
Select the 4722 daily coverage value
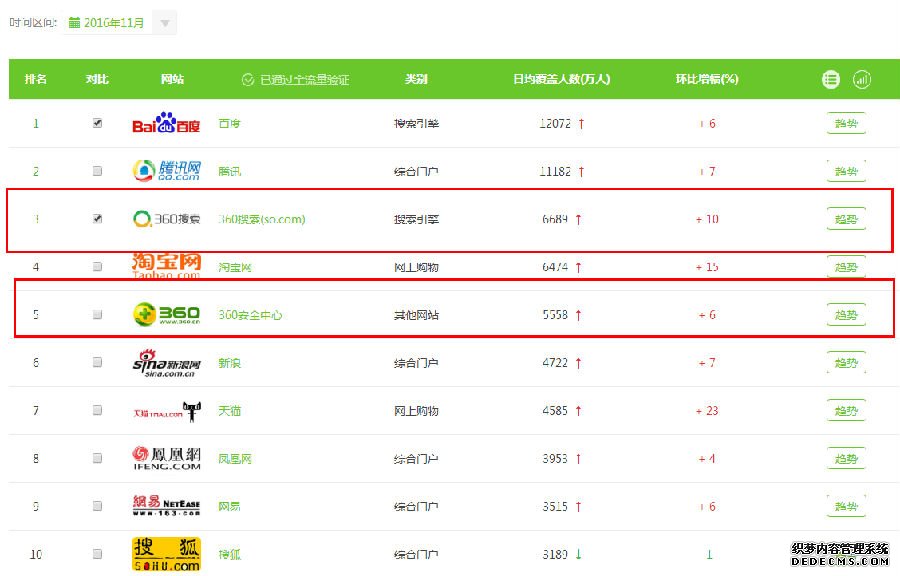click(x=555, y=363)
